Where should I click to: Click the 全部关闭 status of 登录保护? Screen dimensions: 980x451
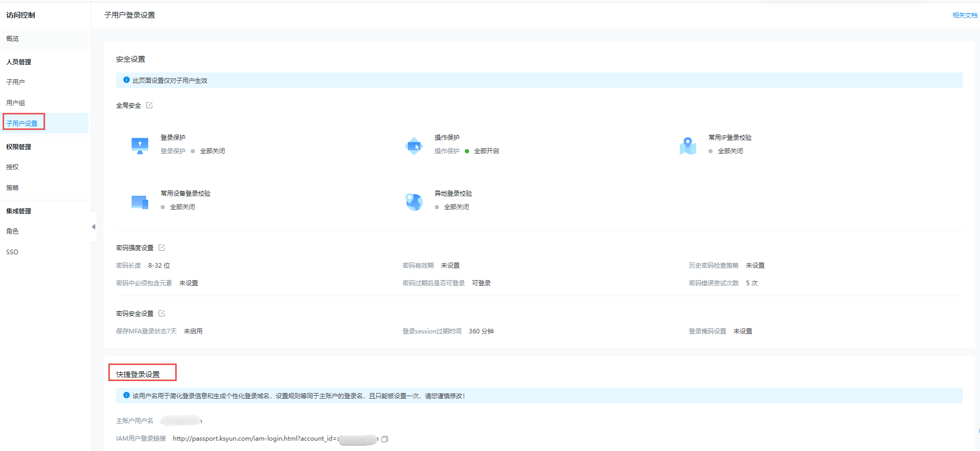[x=212, y=151]
